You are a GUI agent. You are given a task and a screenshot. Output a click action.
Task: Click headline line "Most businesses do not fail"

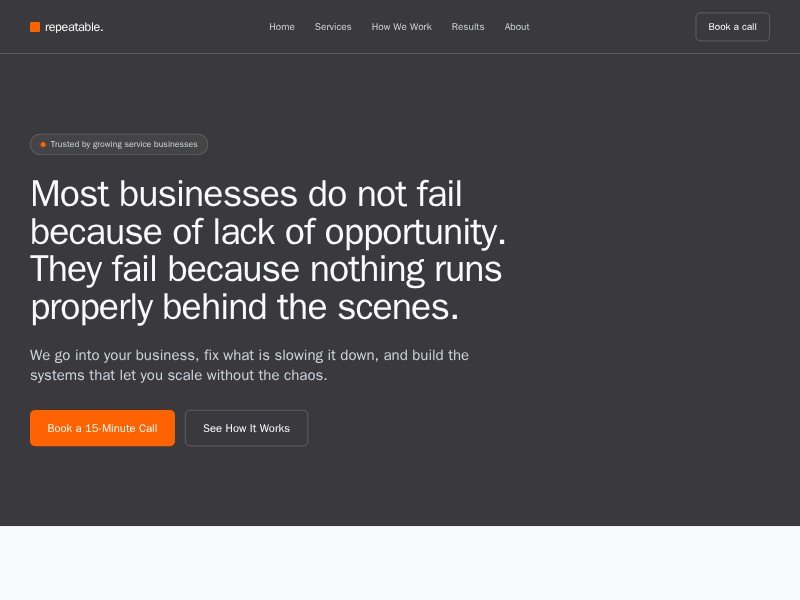click(x=246, y=194)
